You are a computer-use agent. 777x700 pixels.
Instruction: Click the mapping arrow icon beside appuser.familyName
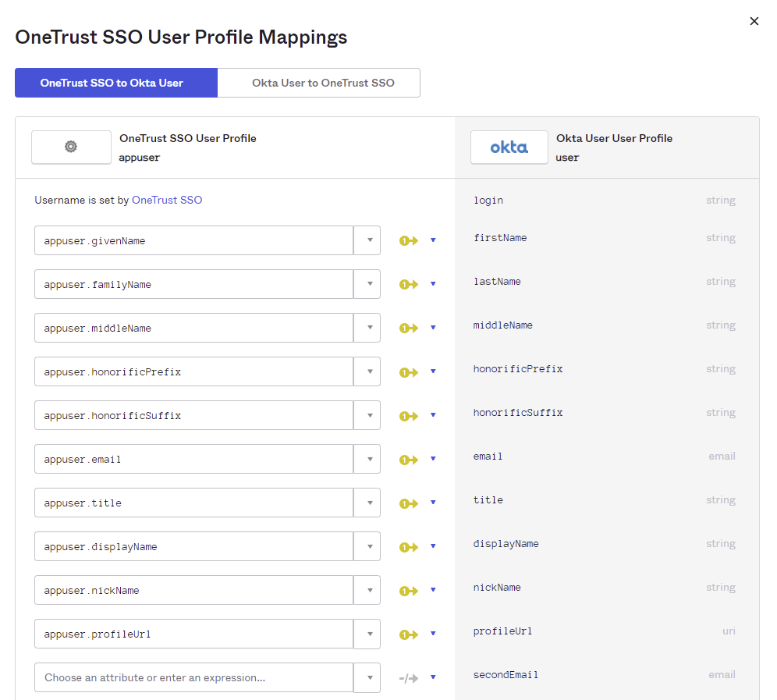point(408,284)
